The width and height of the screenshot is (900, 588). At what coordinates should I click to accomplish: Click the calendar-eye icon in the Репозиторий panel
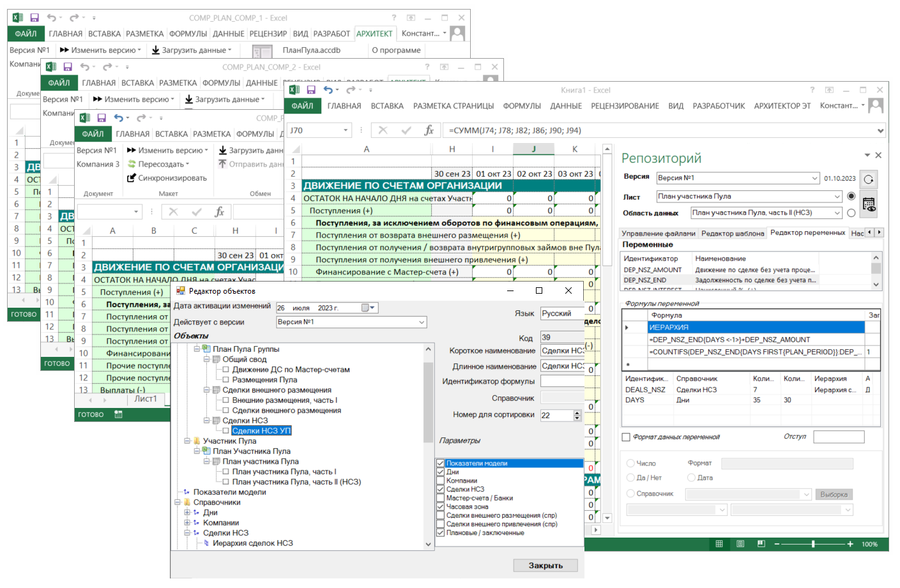coord(869,205)
